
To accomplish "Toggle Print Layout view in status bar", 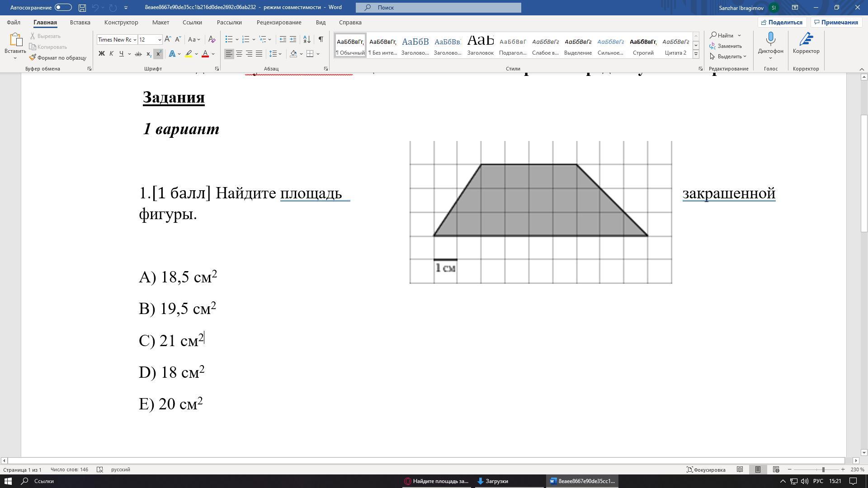I will 758,469.
